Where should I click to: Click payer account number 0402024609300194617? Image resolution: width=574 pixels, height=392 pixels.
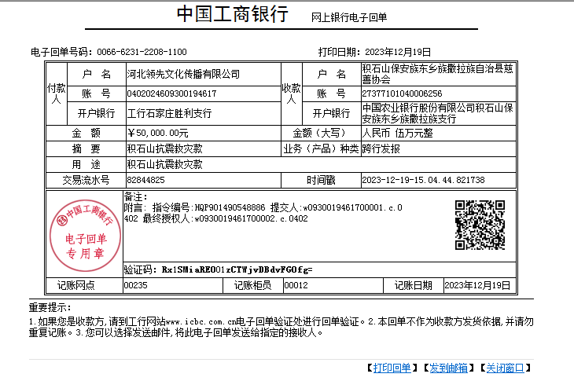(171, 93)
